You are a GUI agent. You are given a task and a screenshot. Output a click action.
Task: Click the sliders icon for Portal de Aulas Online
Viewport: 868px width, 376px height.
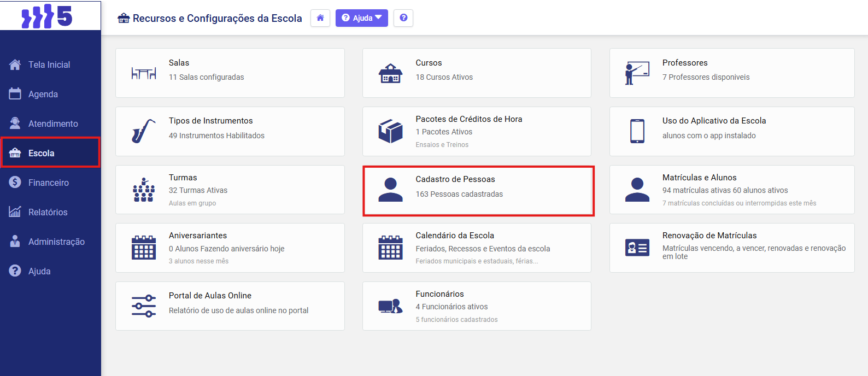(x=144, y=306)
